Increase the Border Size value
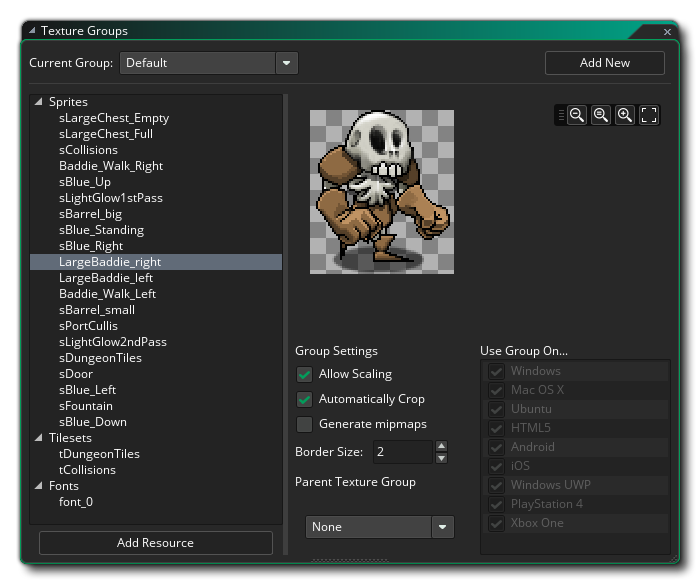The image size is (700, 584). 442,446
